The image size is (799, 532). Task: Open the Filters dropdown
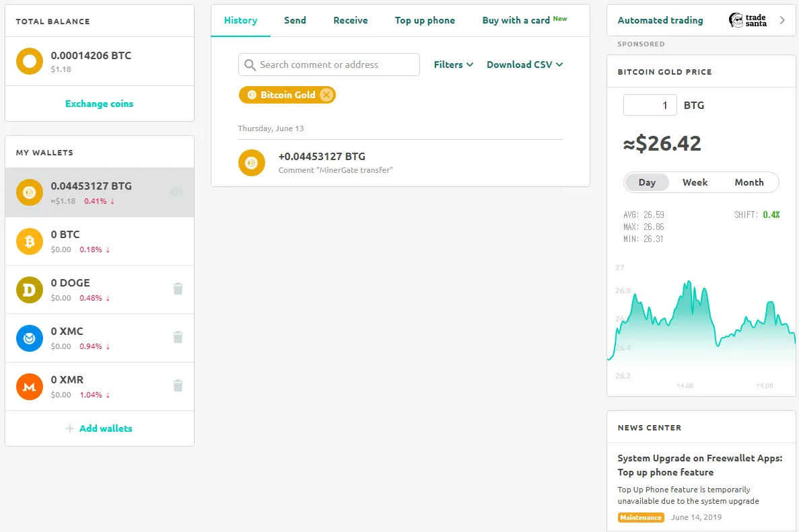454,65
